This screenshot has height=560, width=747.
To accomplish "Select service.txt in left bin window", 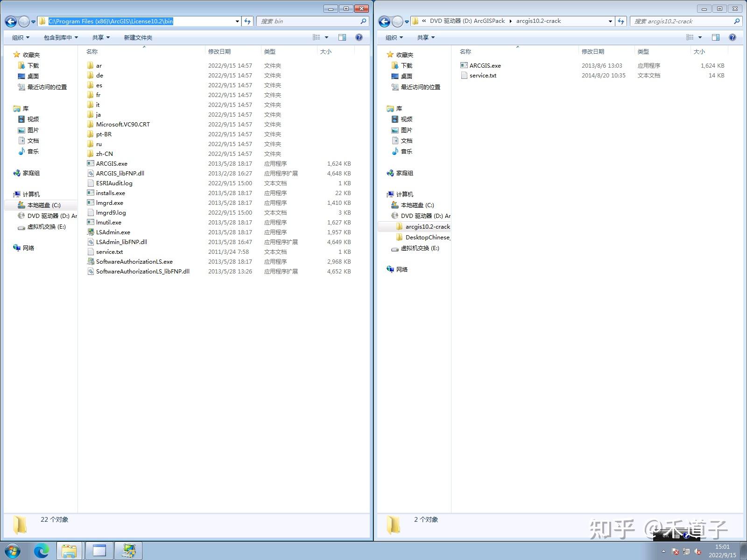I will (x=110, y=252).
